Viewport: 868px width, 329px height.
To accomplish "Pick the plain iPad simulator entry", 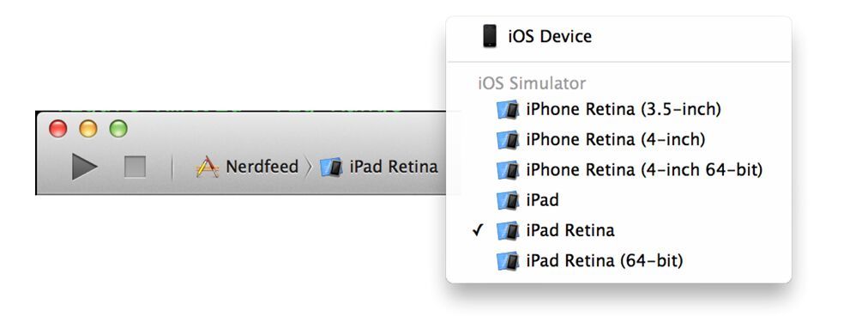I will (618, 200).
